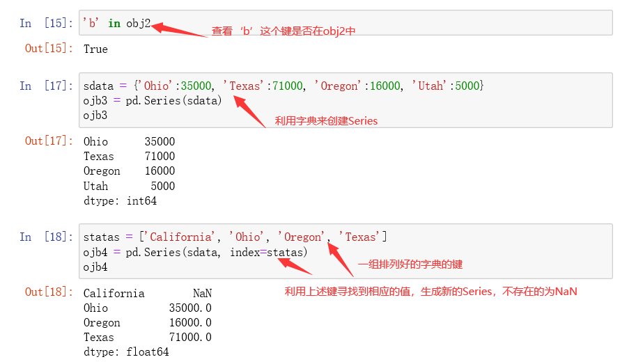
Task: Click the 'dtype: float64' output line
Action: (x=126, y=351)
